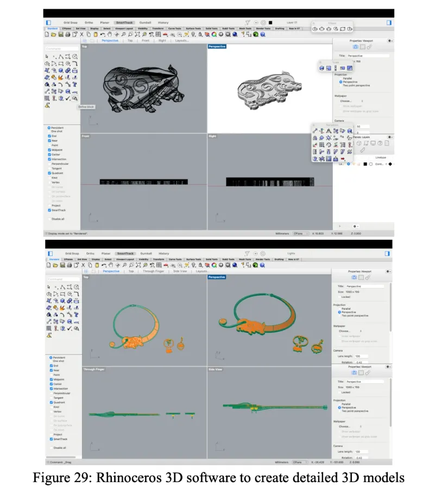Enable the Project osnap checkbox in top window
Viewport: 448px width, 488px height.
pos(49,205)
